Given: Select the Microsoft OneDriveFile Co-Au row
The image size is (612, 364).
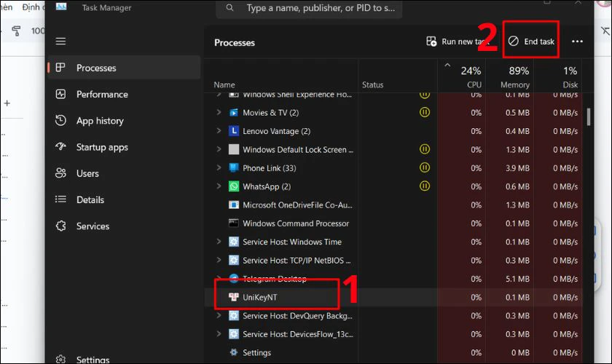Looking at the screenshot, I should 395,205.
